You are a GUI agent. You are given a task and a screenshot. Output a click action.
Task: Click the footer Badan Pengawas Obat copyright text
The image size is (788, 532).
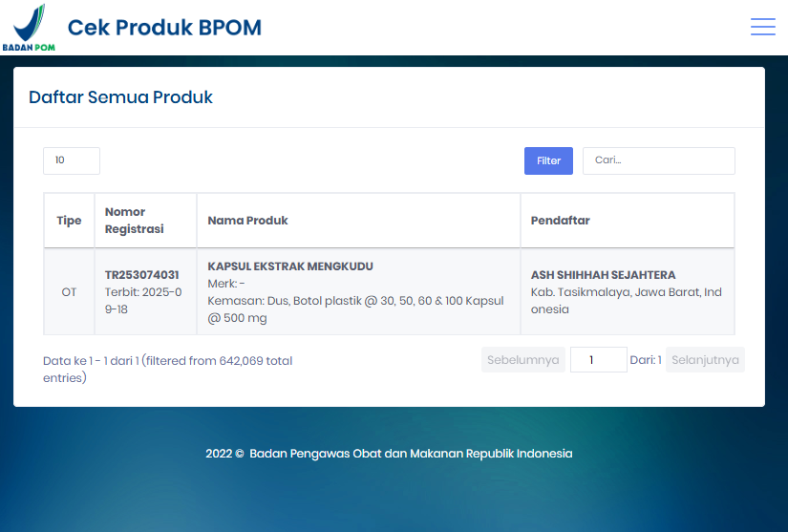coord(389,454)
